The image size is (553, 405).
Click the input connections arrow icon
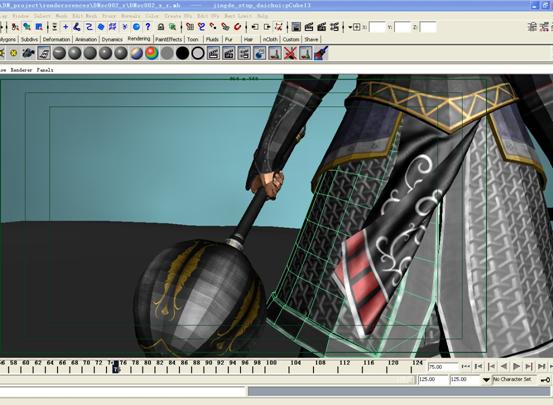coord(255,27)
